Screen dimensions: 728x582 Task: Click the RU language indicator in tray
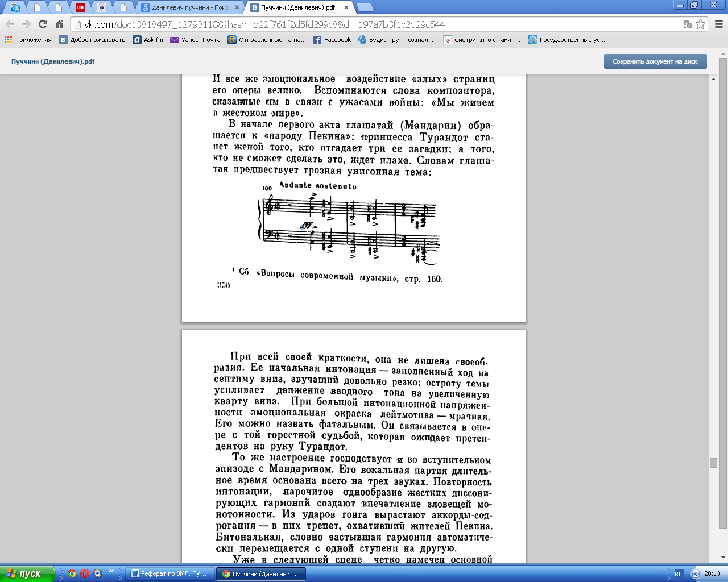click(x=679, y=573)
